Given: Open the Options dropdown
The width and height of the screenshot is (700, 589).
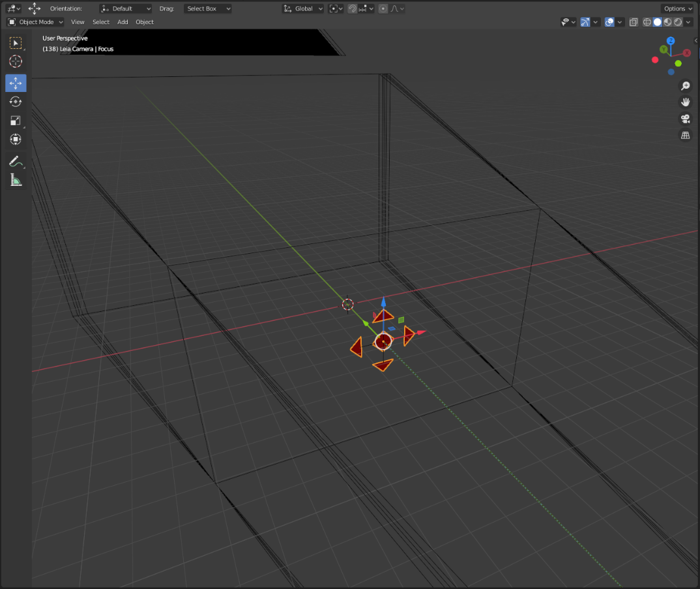Looking at the screenshot, I should 678,8.
